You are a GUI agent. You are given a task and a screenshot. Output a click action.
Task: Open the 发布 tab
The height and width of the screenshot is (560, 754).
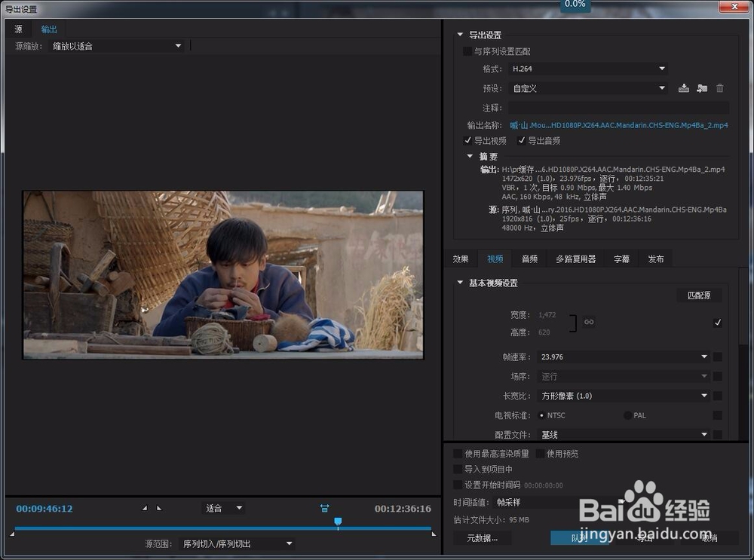tap(655, 259)
